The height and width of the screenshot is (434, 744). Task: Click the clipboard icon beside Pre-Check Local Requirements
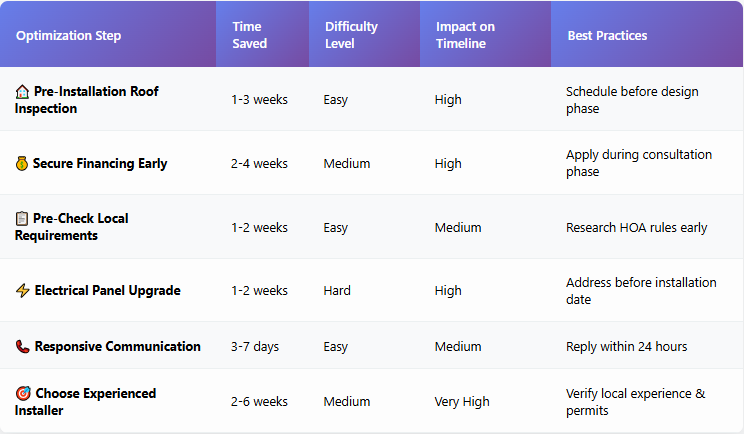[22, 219]
